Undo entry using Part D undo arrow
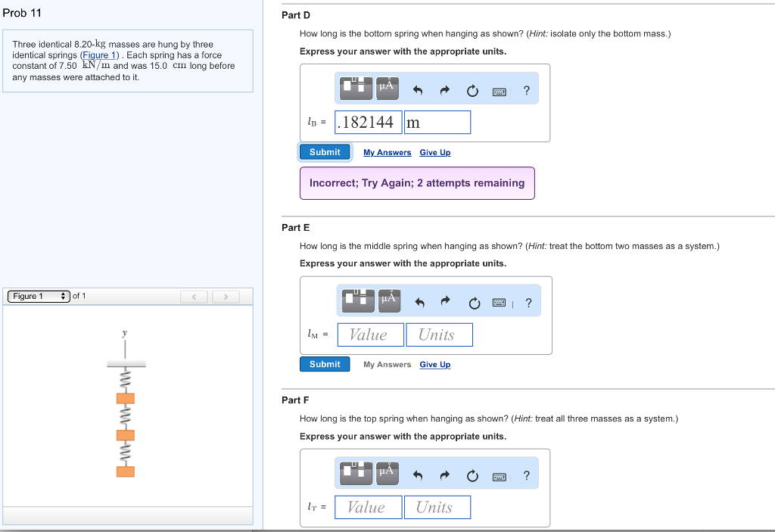The height and width of the screenshot is (532, 775). point(417,89)
